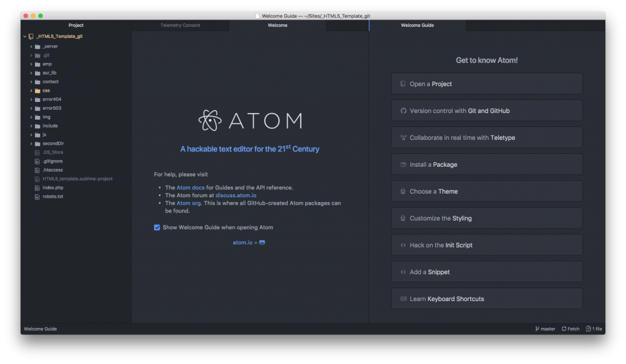This screenshot has height=364, width=626.
Task: Switch to the Telemetry Consent tab
Action: (x=180, y=25)
